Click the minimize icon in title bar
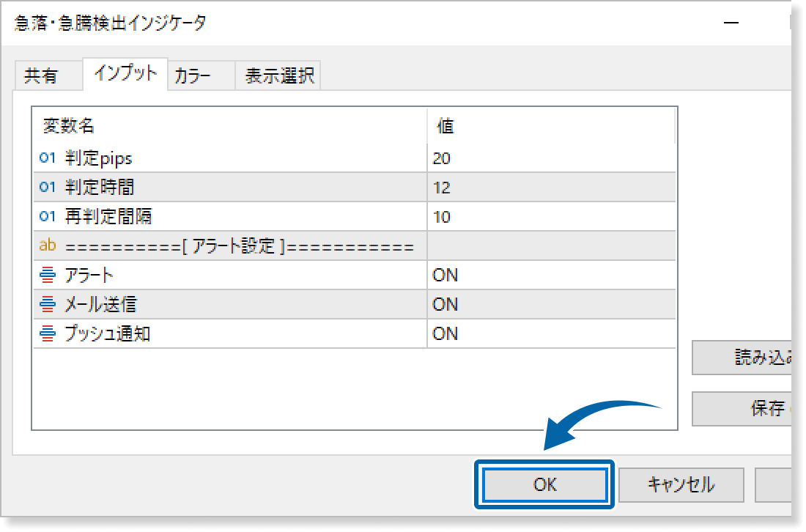 tap(731, 23)
